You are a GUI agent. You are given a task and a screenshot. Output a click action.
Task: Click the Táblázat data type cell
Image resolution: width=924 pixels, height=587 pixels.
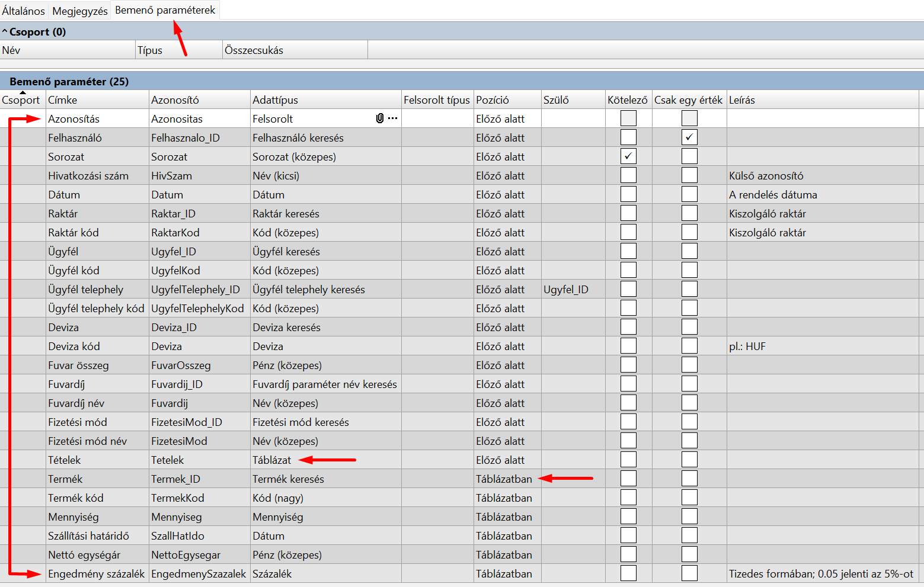pyautogui.click(x=326, y=460)
